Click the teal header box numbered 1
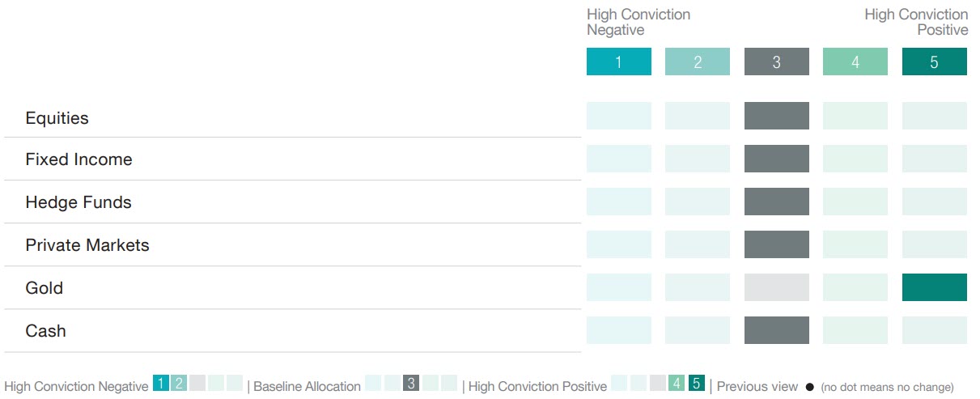This screenshot has width=980, height=399. pyautogui.click(x=618, y=62)
